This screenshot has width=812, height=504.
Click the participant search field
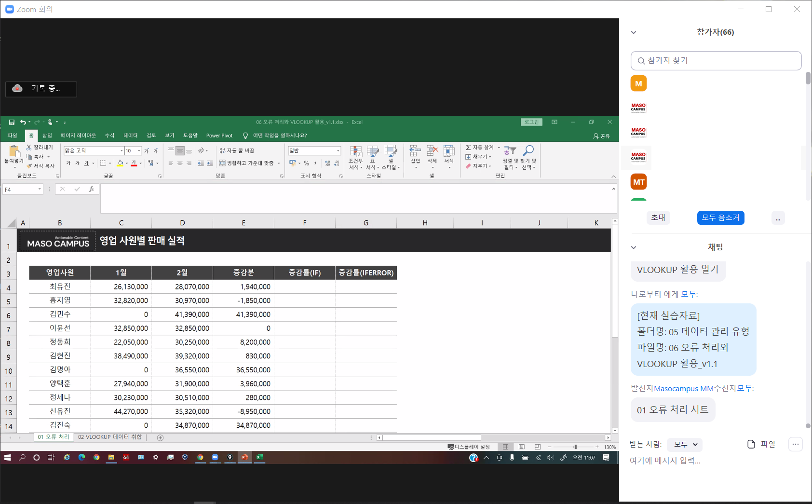(716, 61)
